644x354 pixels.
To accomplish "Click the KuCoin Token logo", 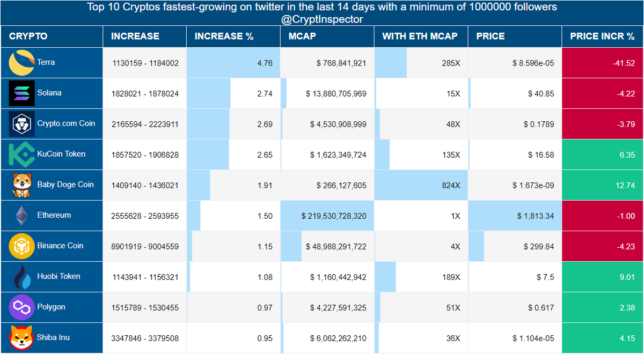I will pyautogui.click(x=22, y=154).
